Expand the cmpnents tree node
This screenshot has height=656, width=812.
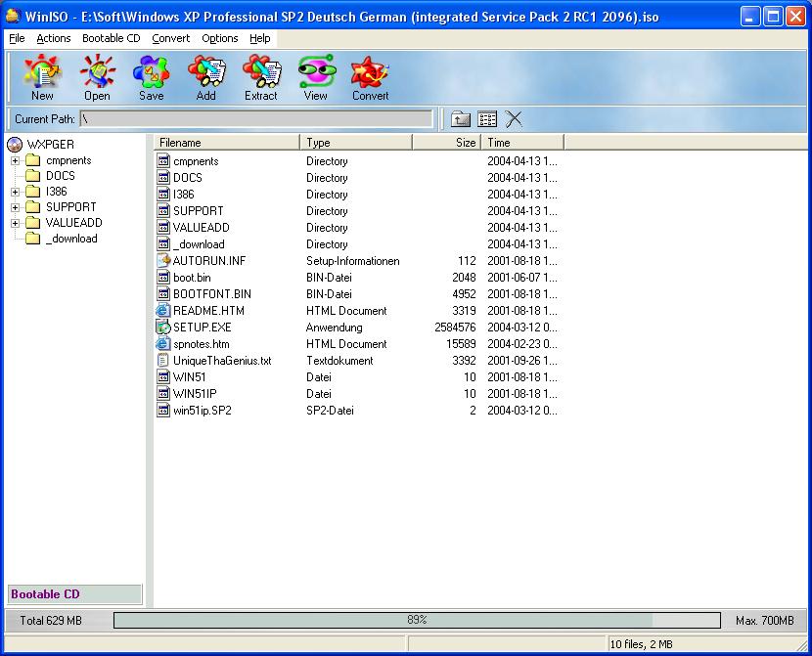(x=15, y=160)
